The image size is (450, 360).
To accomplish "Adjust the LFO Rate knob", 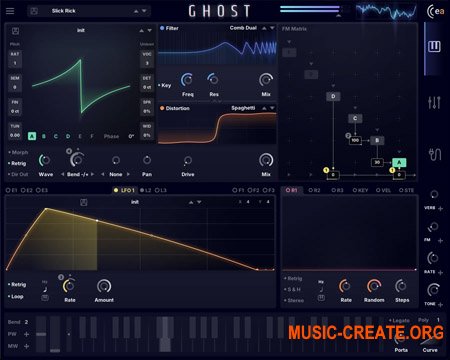I will click(69, 286).
